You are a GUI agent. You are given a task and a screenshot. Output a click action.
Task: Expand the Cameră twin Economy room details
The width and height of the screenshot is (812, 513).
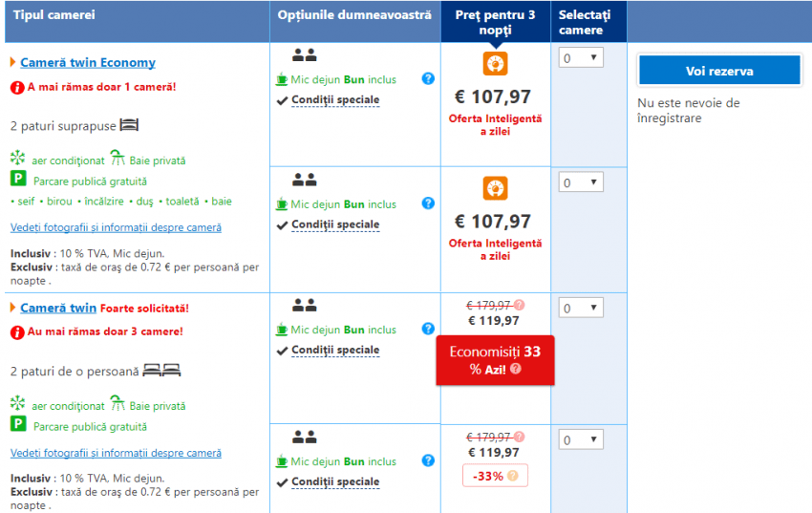click(87, 63)
